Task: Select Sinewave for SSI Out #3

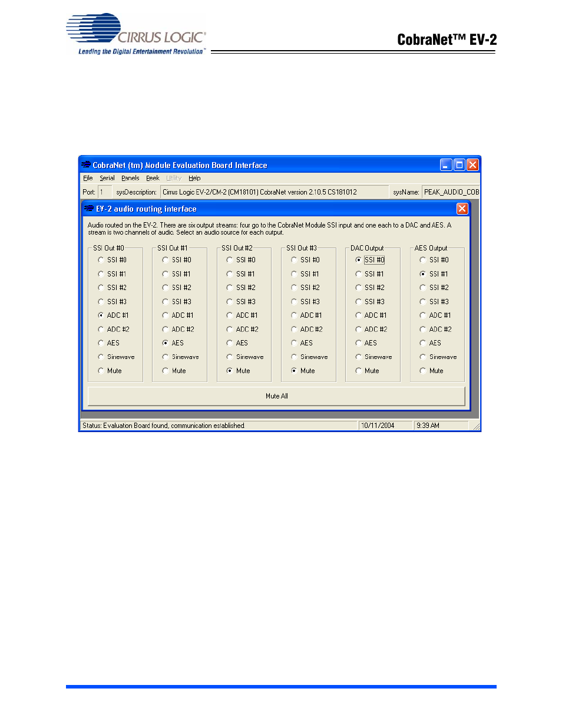Action: tap(294, 357)
